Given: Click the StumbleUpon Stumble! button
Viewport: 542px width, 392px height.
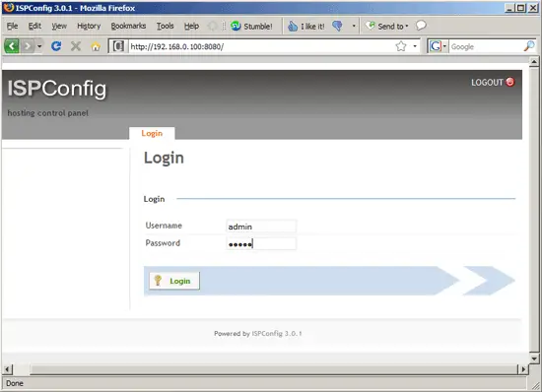Looking at the screenshot, I should [x=251, y=26].
